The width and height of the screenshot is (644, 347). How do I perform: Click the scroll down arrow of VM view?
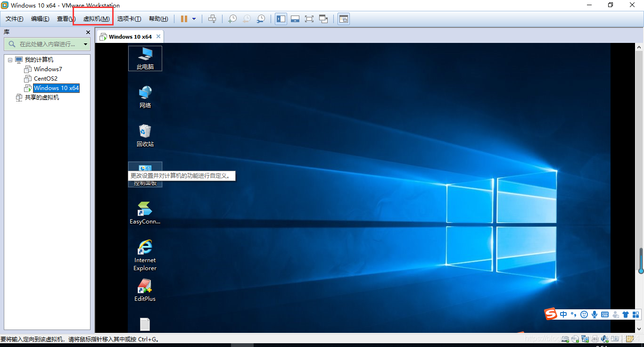(x=640, y=329)
